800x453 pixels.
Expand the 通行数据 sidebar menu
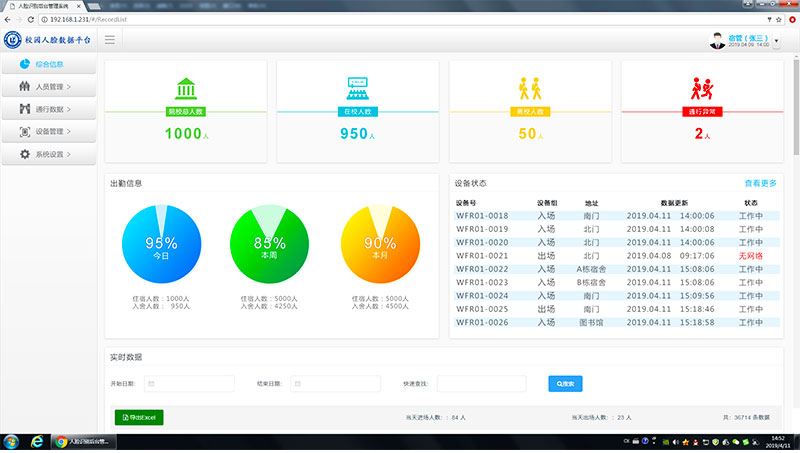point(49,109)
